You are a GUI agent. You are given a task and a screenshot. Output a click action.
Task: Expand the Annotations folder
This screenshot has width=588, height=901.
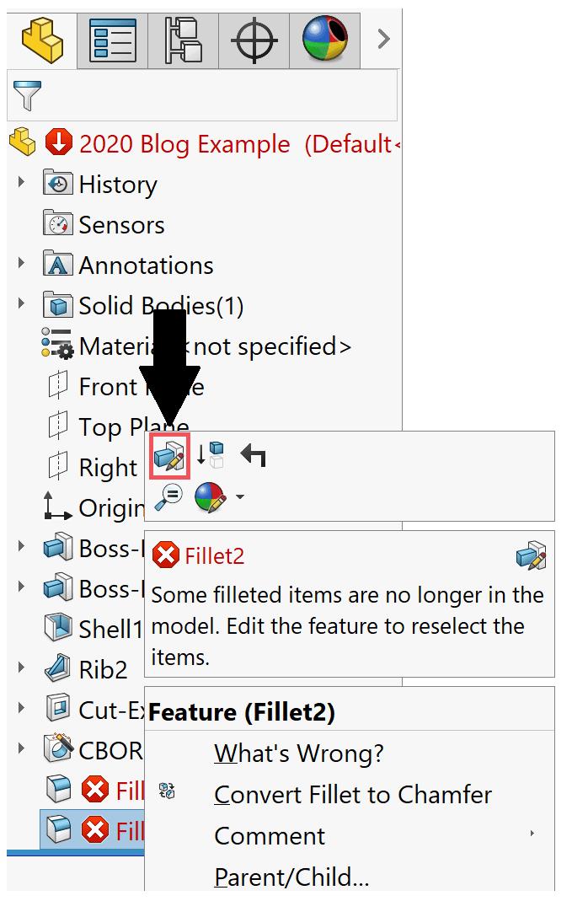point(21,263)
